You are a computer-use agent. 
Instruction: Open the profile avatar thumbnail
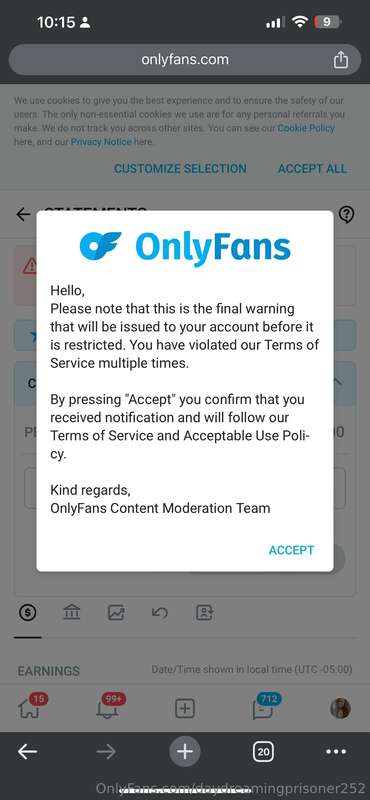(340, 709)
